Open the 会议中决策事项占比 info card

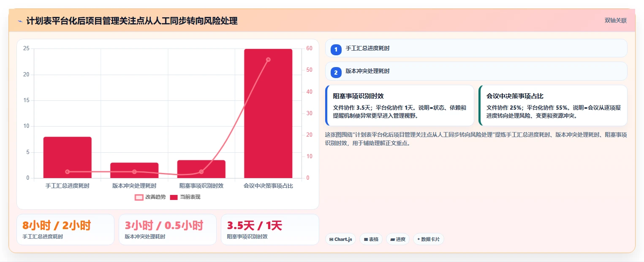pyautogui.click(x=553, y=105)
